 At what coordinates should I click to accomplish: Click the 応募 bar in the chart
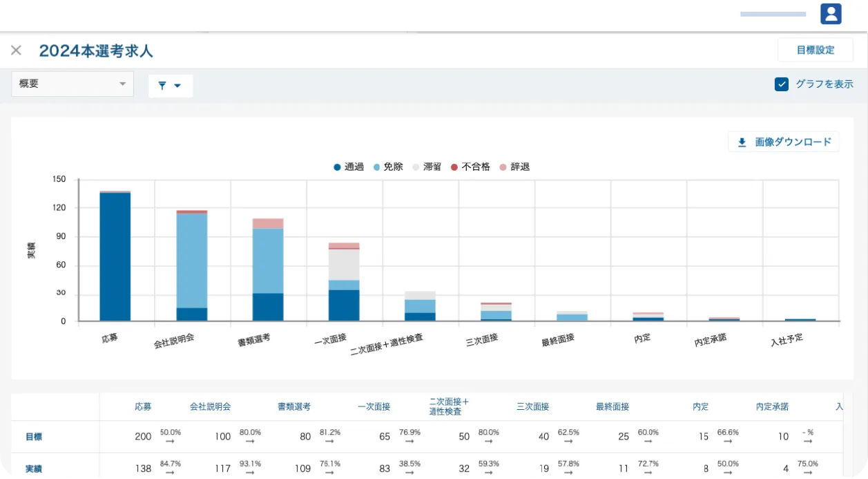pyautogui.click(x=115, y=256)
